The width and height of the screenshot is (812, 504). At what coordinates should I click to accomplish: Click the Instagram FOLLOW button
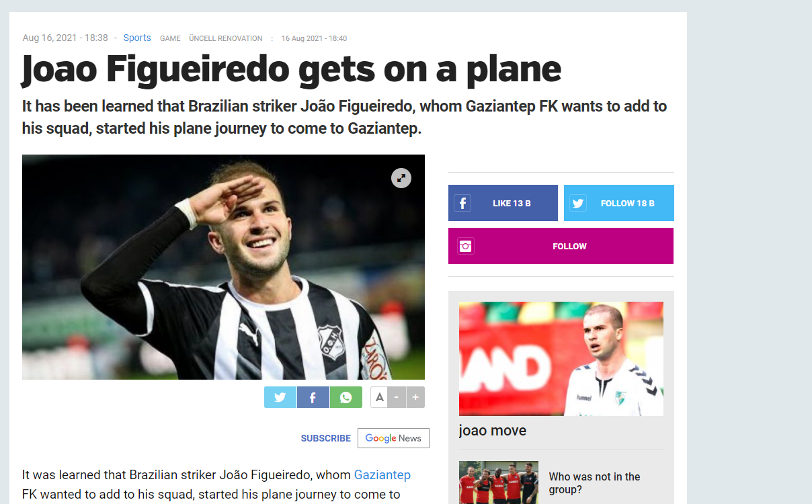561,246
